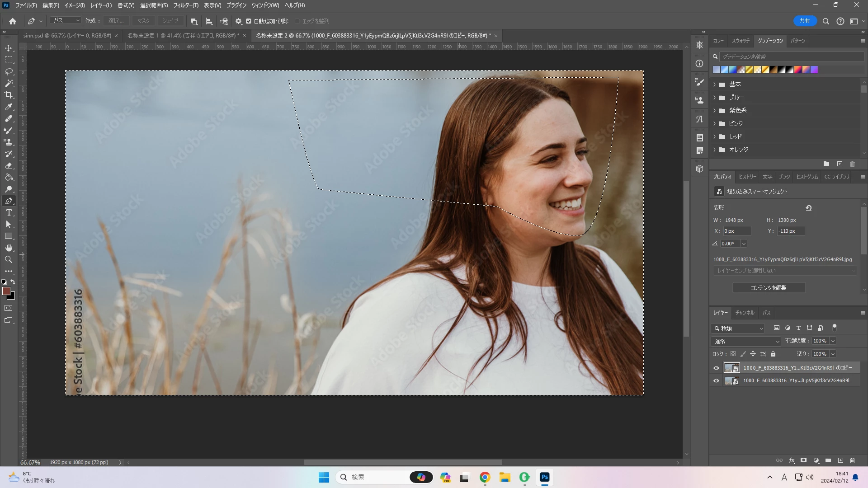Select the Eyedropper tool
The image size is (868, 488).
click(x=9, y=107)
